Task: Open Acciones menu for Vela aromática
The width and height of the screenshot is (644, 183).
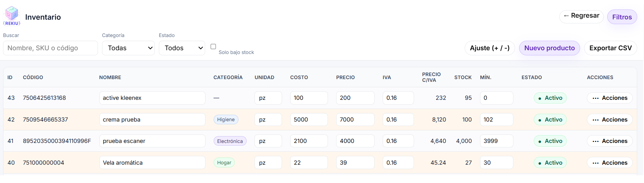Action: [609, 163]
